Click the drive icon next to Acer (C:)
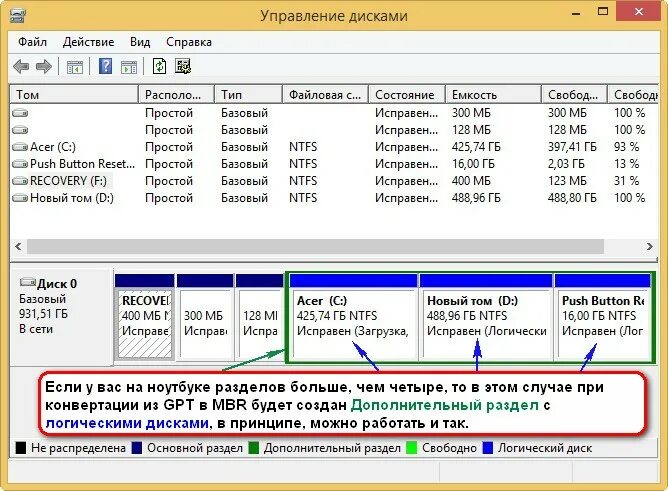 pos(20,147)
